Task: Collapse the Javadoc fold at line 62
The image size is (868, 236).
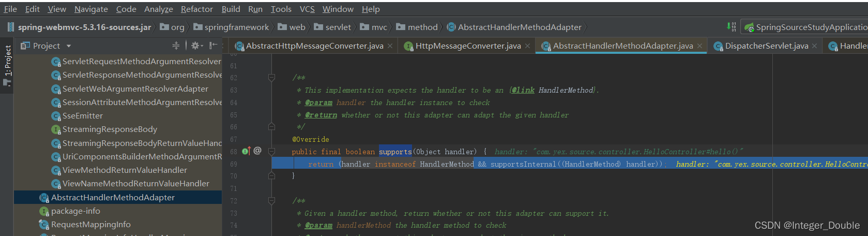Action: [x=271, y=78]
